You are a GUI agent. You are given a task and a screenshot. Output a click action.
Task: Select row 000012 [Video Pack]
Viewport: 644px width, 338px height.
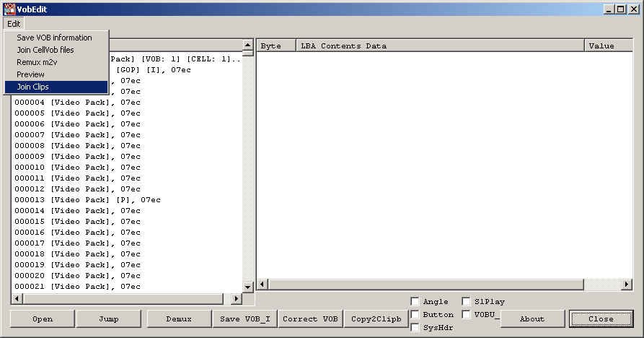(77, 188)
